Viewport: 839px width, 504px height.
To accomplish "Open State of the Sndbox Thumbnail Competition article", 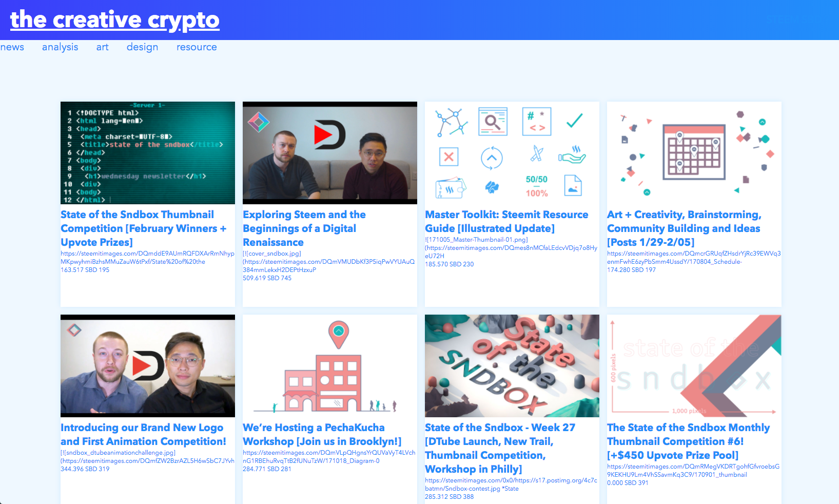I will coord(144,228).
